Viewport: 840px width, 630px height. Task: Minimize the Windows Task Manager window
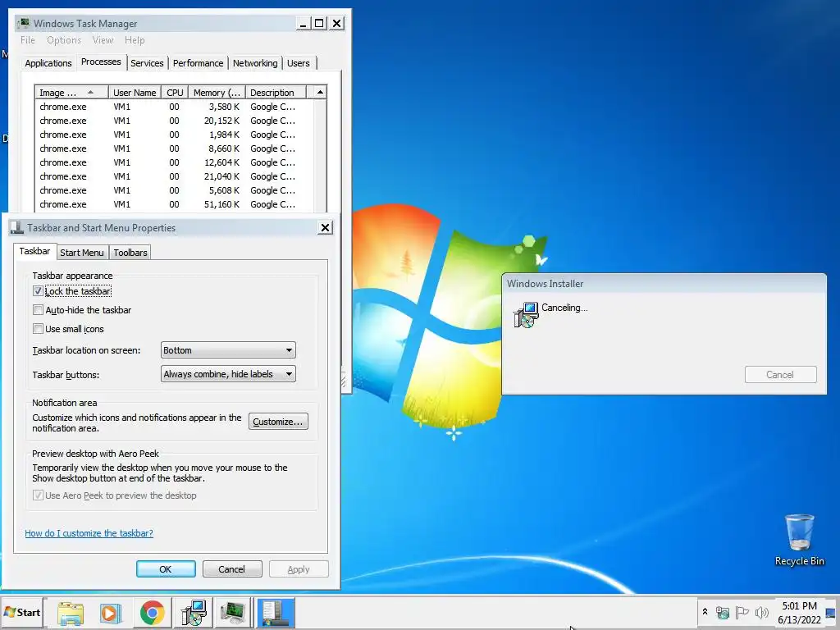point(304,24)
